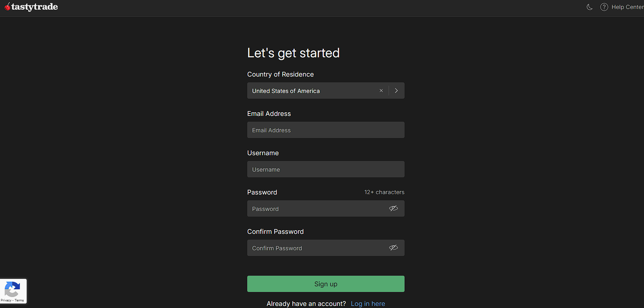The image size is (644, 308).
Task: Click the Country of Residence label
Action: pos(280,74)
